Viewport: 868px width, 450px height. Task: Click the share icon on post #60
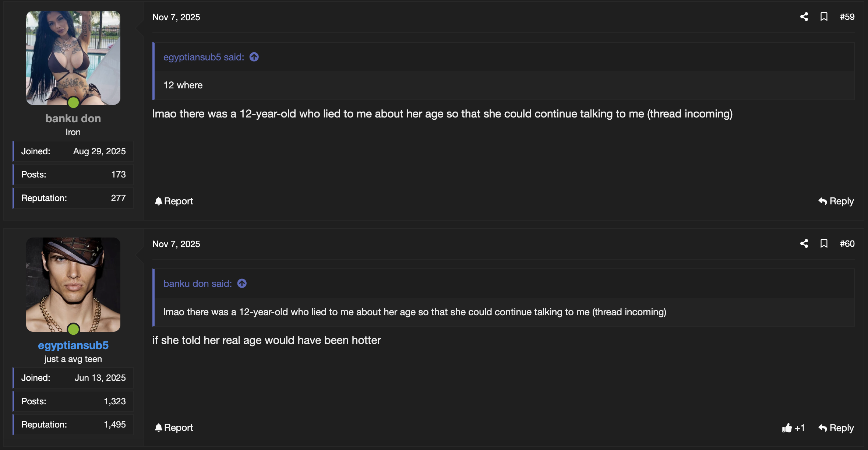pos(804,243)
